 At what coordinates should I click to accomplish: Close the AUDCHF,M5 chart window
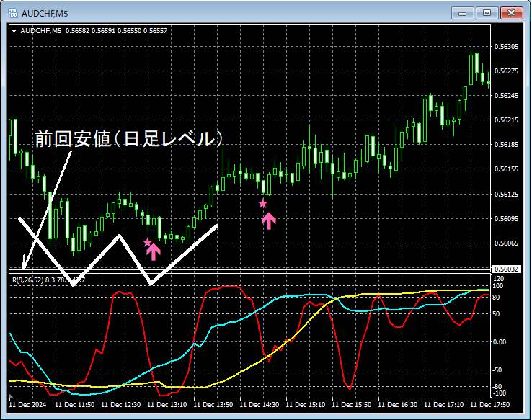coord(511,13)
